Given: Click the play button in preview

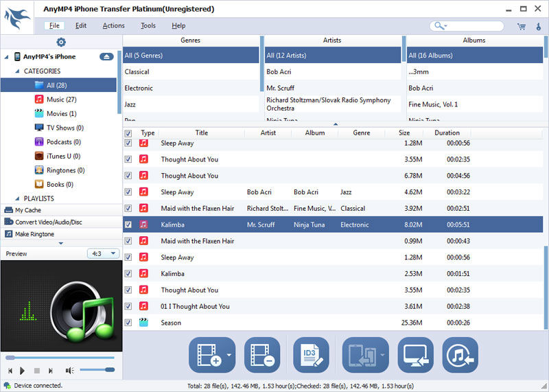Looking at the screenshot, I should click(23, 370).
